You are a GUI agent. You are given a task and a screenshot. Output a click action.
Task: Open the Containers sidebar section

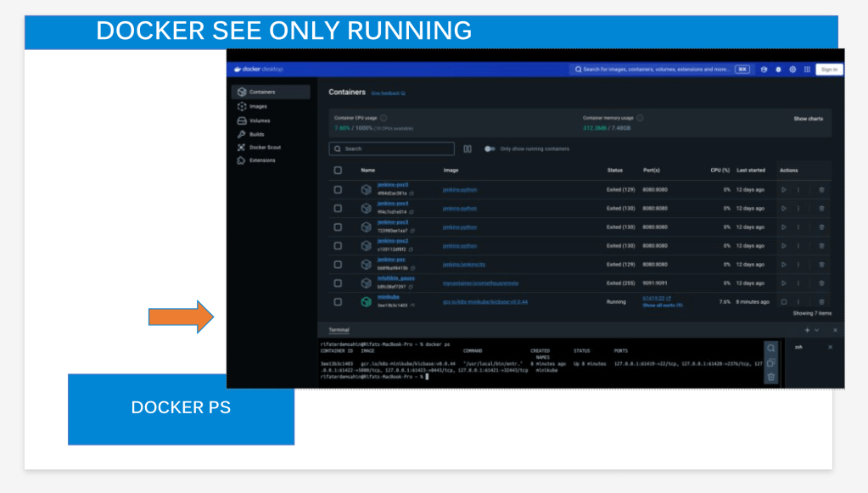(x=271, y=92)
